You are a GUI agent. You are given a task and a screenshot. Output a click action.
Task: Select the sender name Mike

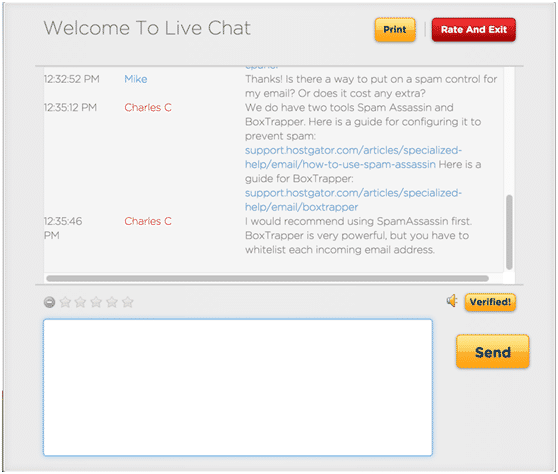click(x=136, y=79)
